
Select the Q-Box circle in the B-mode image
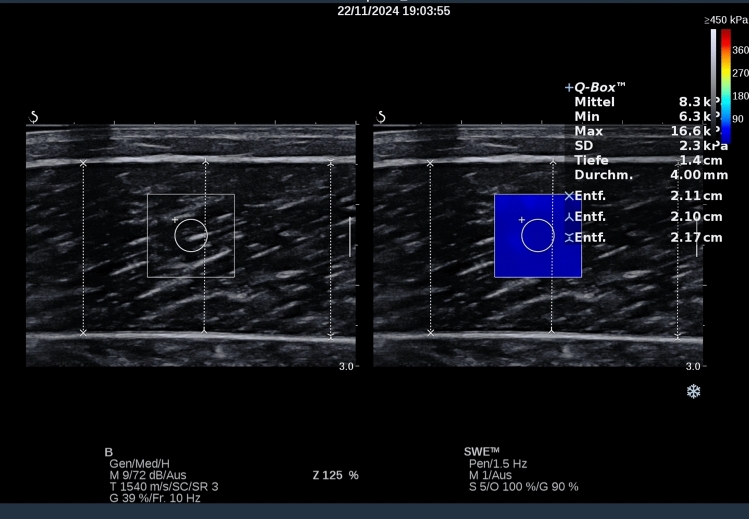(191, 236)
